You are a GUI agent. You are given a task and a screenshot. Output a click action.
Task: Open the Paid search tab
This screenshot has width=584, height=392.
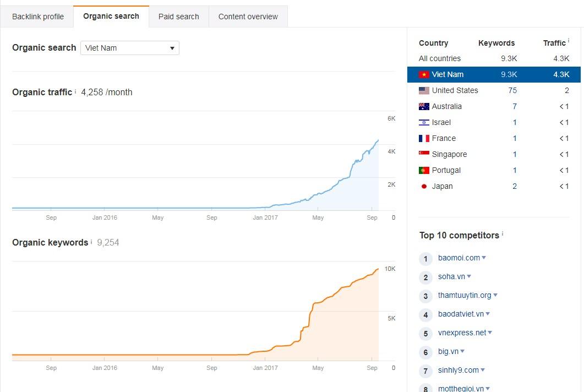(179, 17)
